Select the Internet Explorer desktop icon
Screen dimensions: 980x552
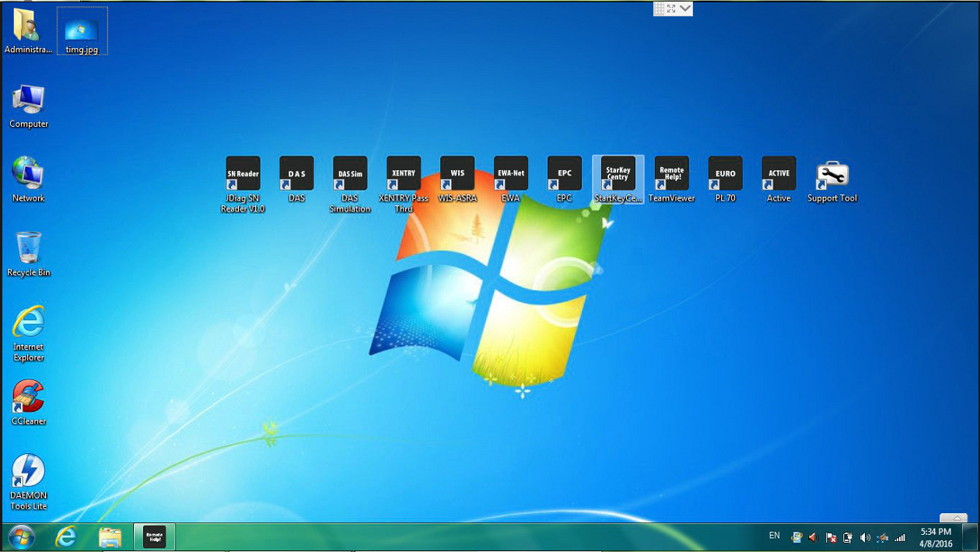29,334
